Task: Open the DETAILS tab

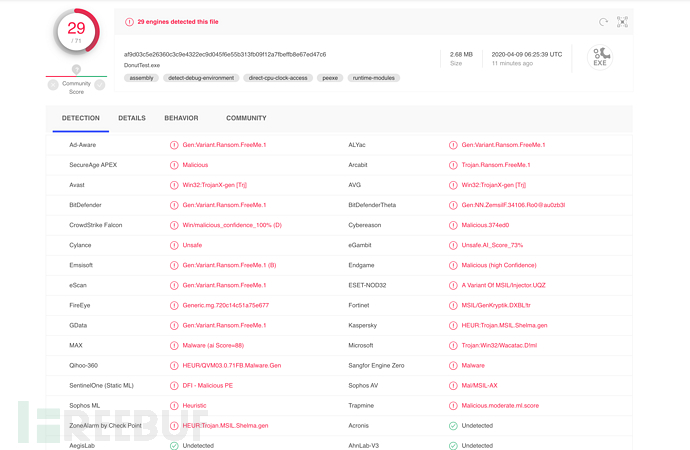Action: pyautogui.click(x=132, y=118)
